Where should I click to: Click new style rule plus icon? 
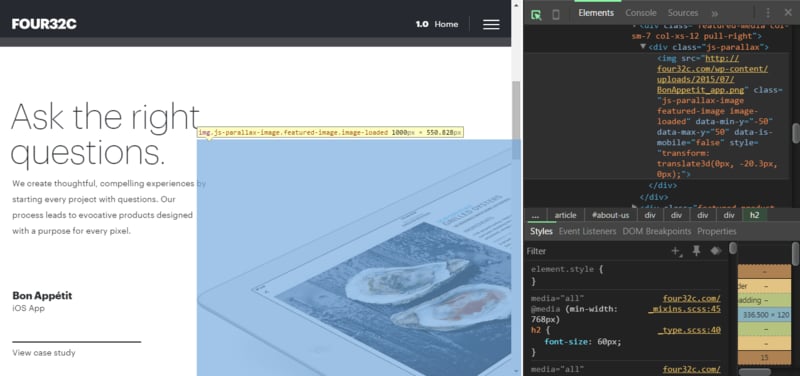click(x=677, y=251)
